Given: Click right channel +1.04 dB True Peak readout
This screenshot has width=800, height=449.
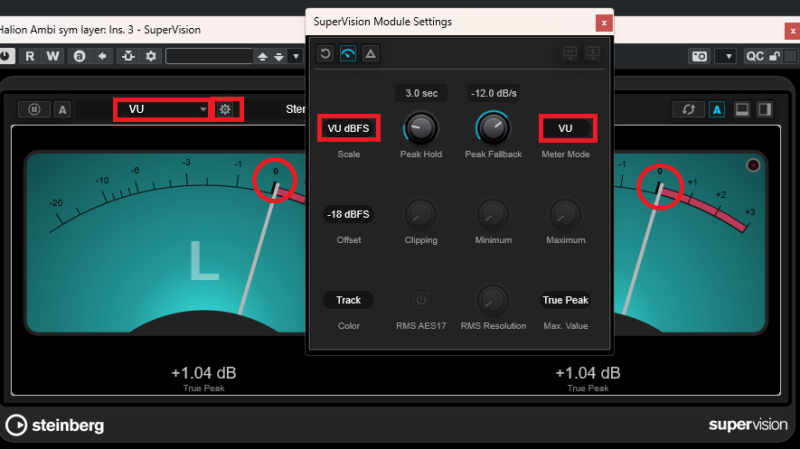Looking at the screenshot, I should tap(588, 373).
